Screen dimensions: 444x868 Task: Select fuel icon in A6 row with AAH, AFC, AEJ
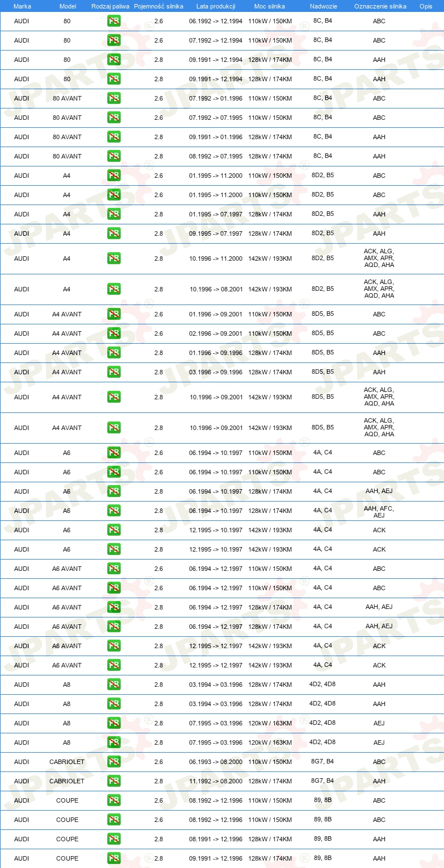(114, 511)
